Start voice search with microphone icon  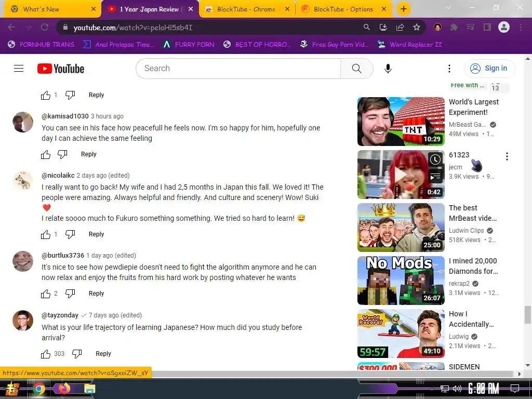click(x=388, y=69)
